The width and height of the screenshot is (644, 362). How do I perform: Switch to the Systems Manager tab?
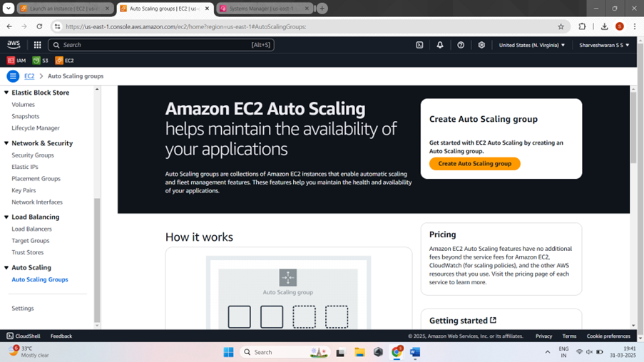pyautogui.click(x=261, y=9)
